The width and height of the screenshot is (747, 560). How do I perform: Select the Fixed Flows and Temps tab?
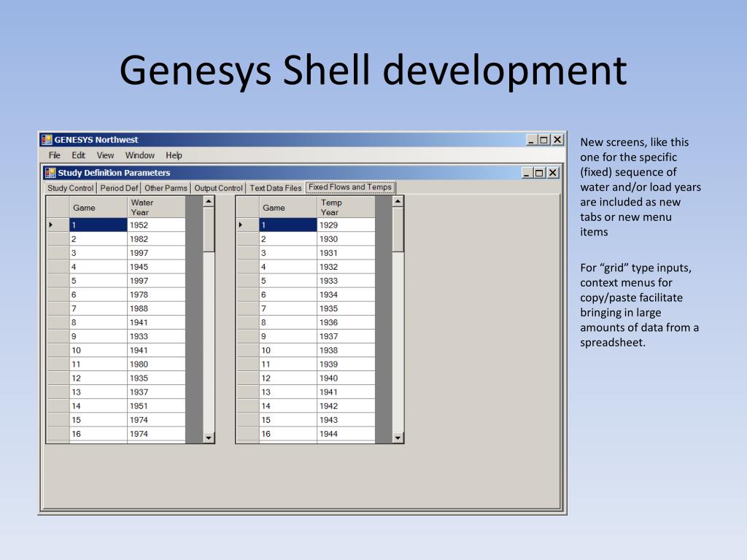click(x=350, y=187)
